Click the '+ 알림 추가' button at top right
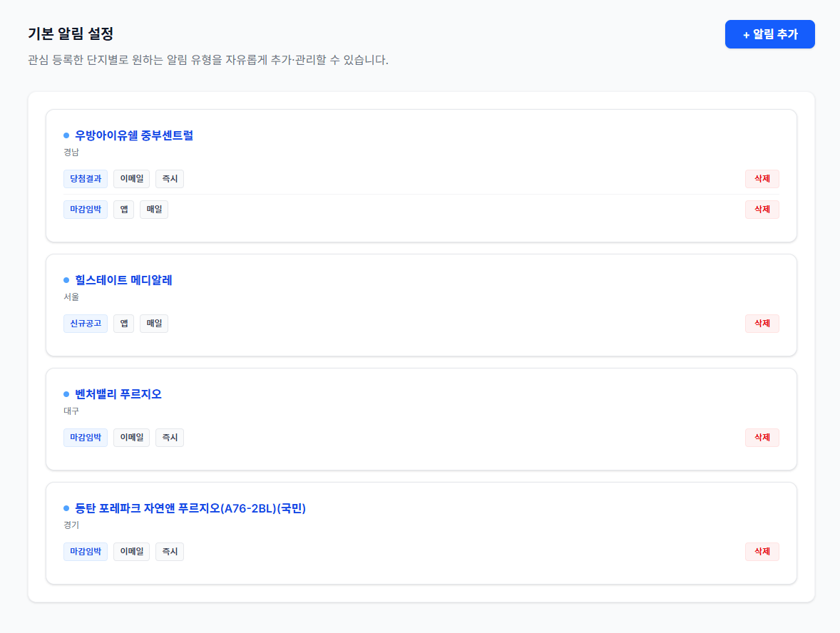 [769, 34]
